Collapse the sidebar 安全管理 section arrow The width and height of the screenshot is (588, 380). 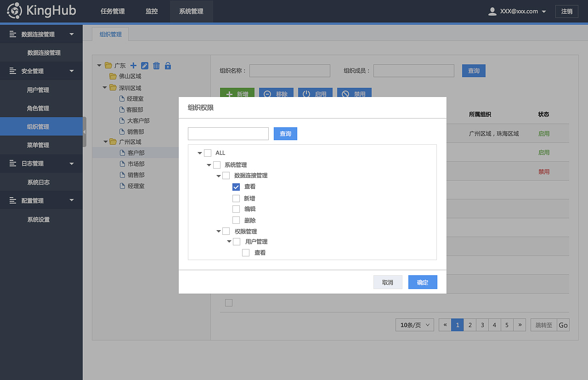click(72, 71)
